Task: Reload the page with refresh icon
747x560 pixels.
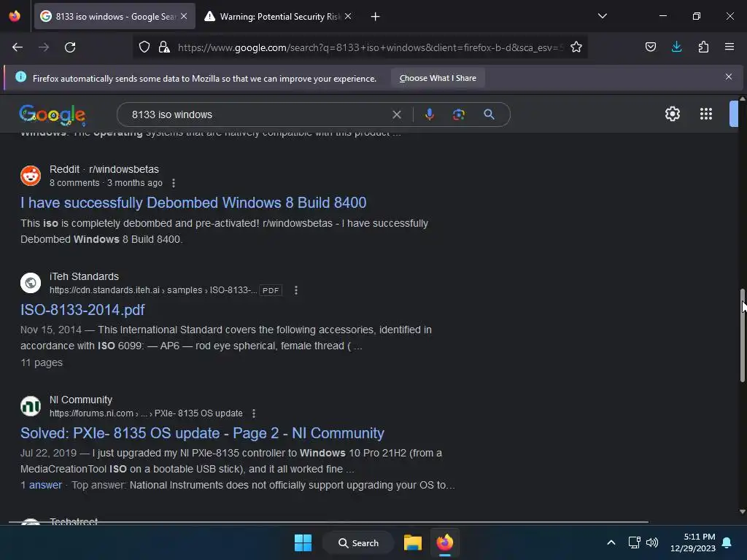Action: pyautogui.click(x=70, y=47)
